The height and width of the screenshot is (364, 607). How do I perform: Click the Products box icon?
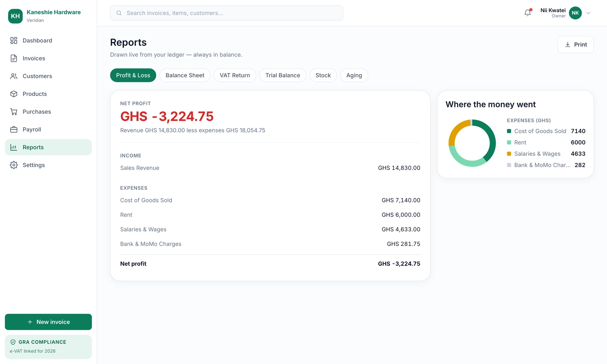[x=14, y=94]
